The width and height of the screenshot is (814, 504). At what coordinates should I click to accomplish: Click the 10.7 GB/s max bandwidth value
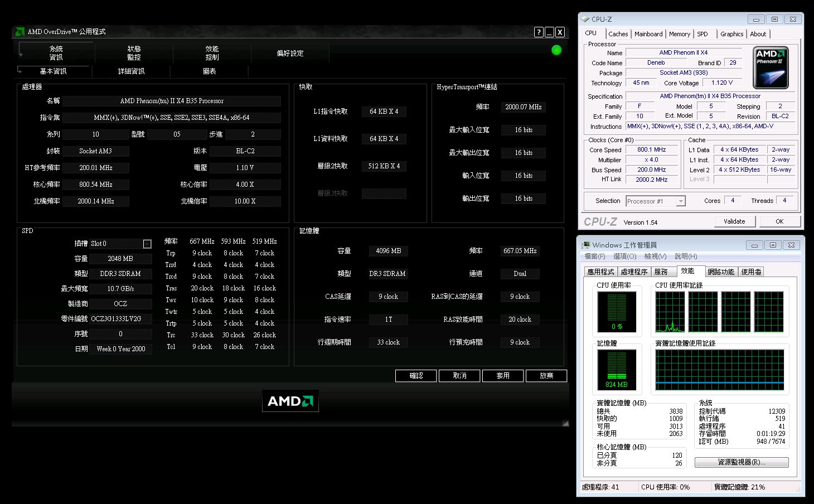tap(120, 289)
